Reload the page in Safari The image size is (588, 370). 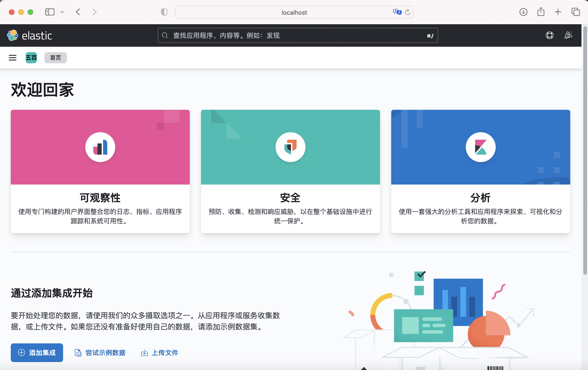408,12
